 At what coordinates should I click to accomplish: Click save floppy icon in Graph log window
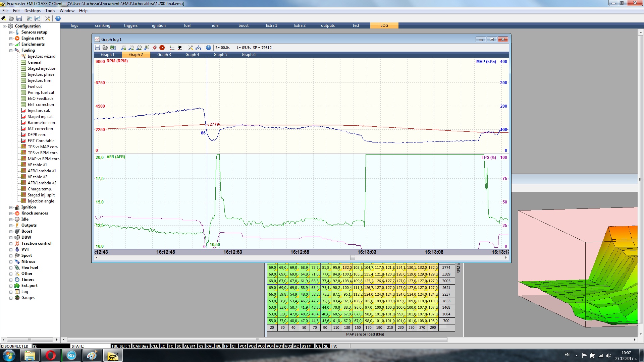pyautogui.click(x=98, y=48)
